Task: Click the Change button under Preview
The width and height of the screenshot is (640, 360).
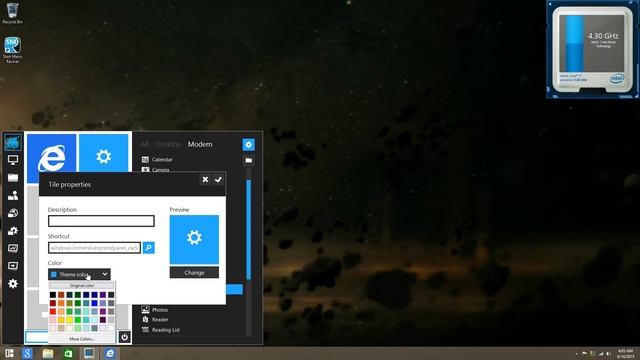Action: point(194,272)
